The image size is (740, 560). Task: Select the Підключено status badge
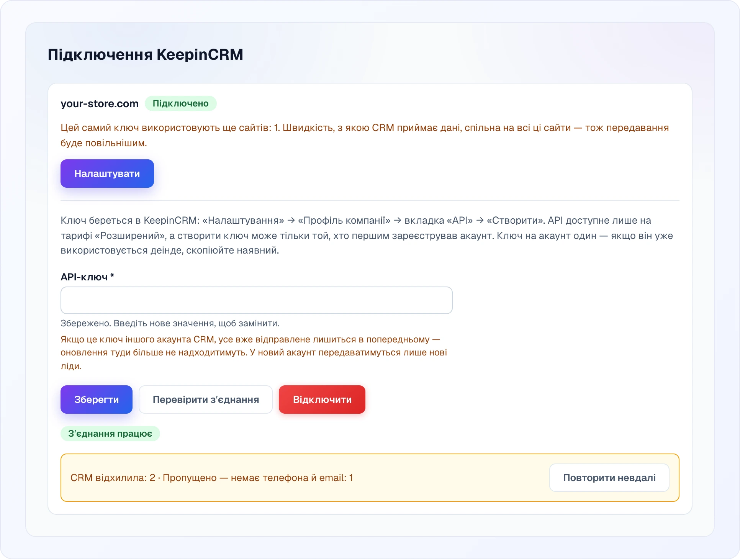tap(180, 103)
